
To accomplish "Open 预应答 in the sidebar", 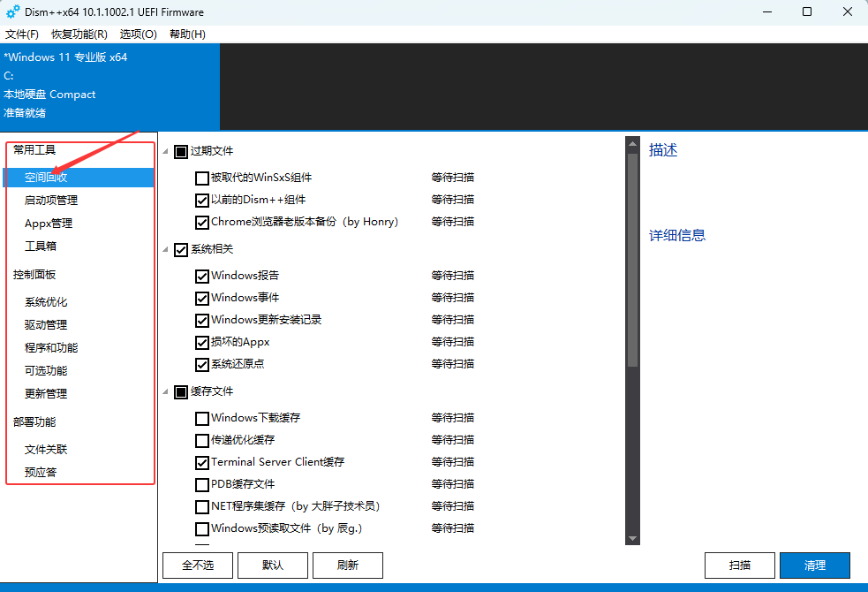I will 41,472.
